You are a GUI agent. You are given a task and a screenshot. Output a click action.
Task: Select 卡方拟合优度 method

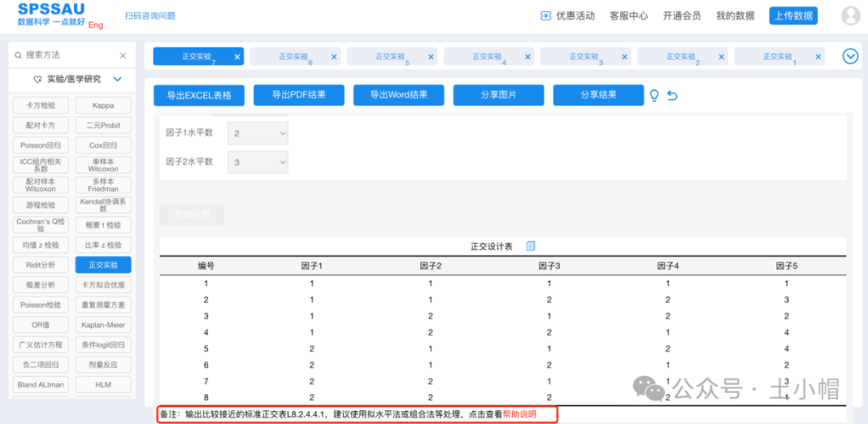[x=104, y=285]
